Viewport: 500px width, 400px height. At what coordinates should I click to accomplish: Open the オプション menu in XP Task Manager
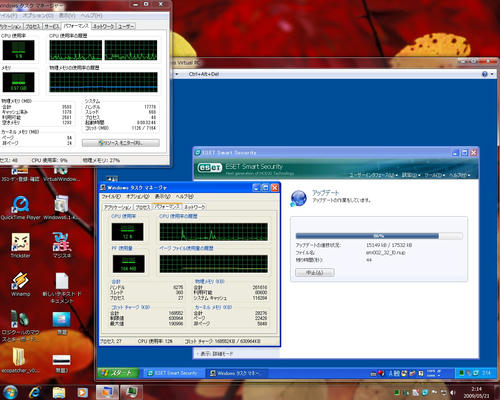click(x=138, y=197)
